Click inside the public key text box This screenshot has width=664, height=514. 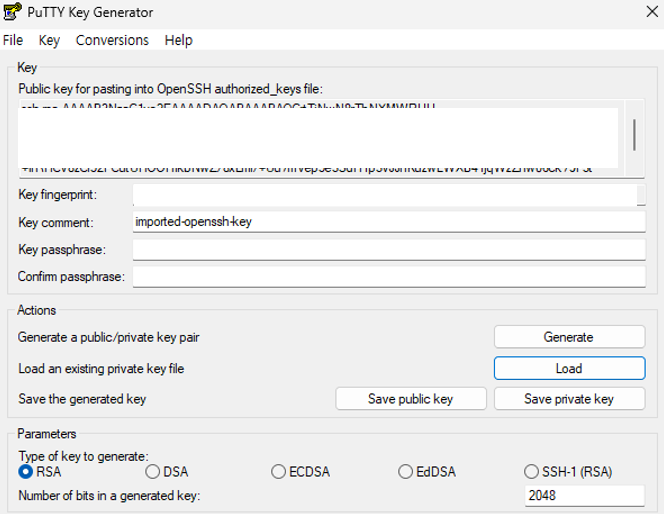[321, 138]
